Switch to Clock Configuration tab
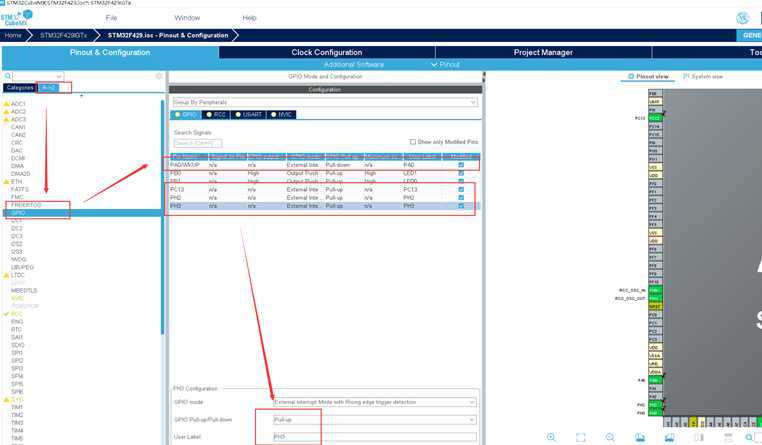The image size is (762, 445). (327, 52)
